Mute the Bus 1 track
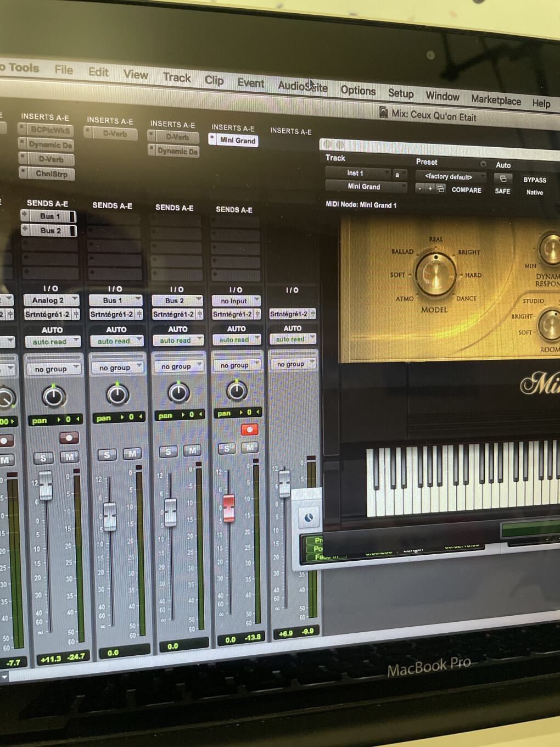560x747 pixels. [x=132, y=453]
